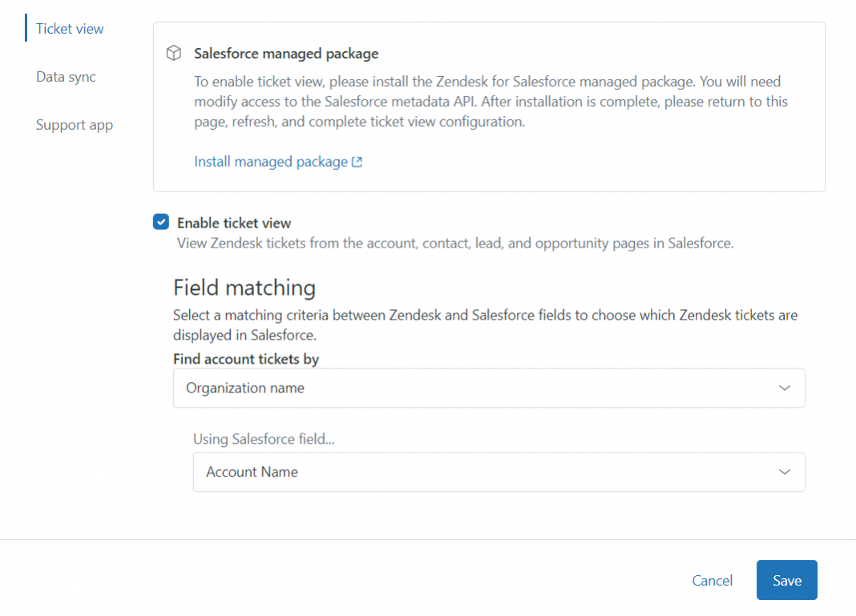This screenshot has width=856, height=616.
Task: Open the Data sync tab
Action: tap(66, 77)
